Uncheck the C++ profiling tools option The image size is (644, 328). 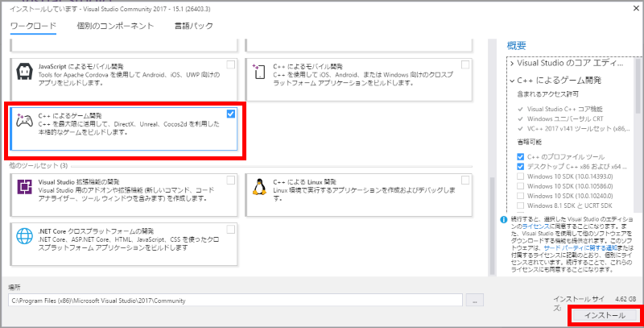pyautogui.click(x=520, y=157)
